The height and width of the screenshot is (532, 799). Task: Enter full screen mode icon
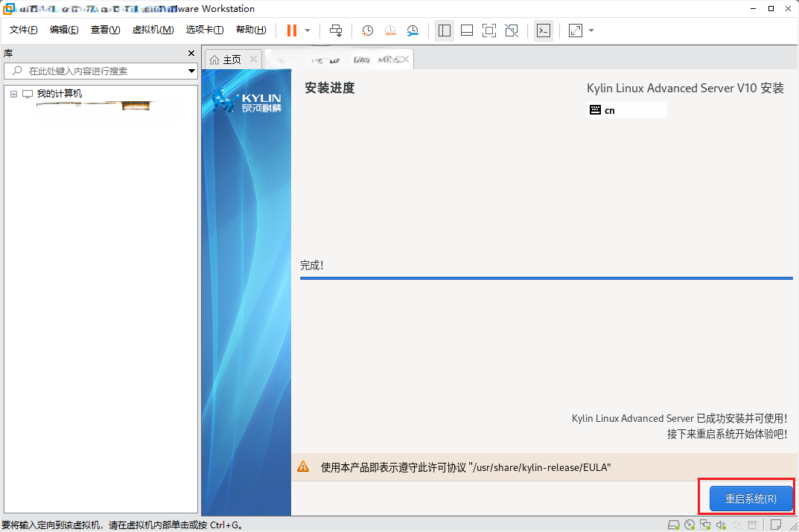489,31
